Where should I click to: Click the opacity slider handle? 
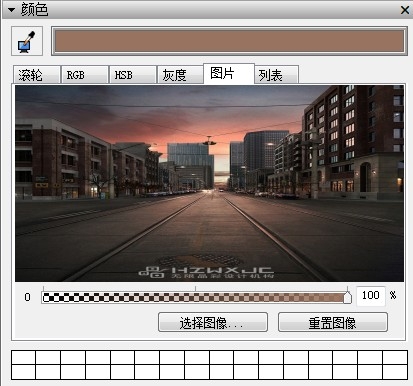pyautogui.click(x=347, y=297)
